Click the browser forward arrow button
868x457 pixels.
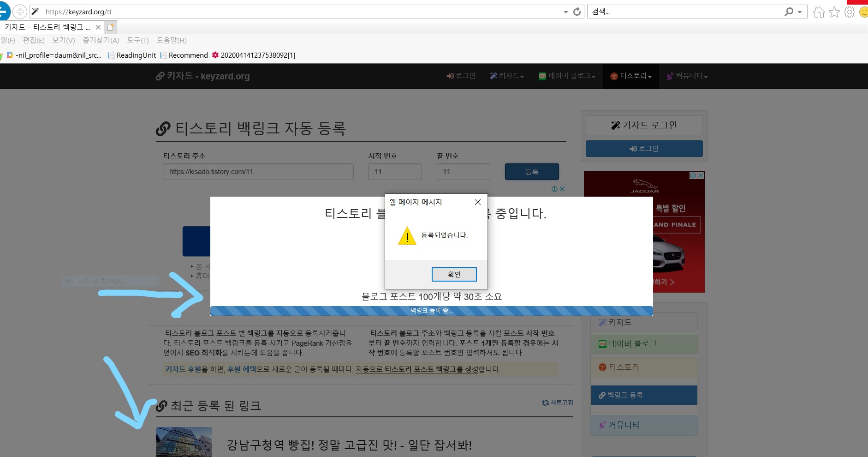pyautogui.click(x=19, y=12)
